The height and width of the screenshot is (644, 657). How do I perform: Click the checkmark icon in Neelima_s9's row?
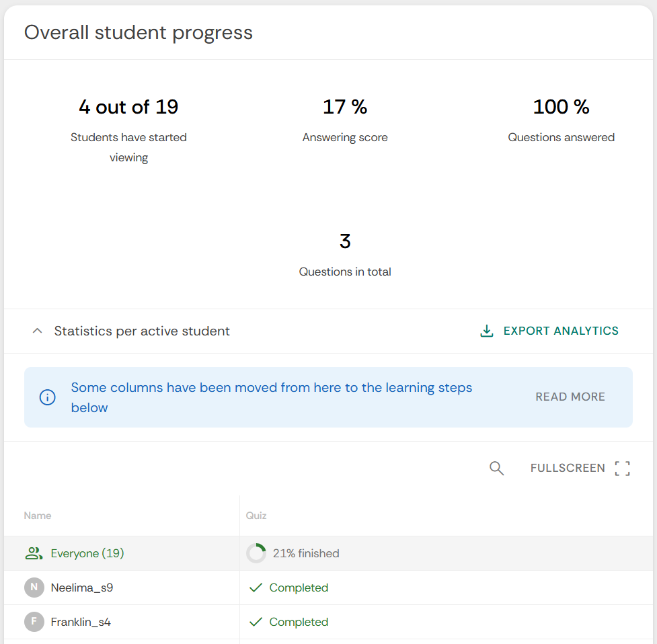click(x=256, y=588)
